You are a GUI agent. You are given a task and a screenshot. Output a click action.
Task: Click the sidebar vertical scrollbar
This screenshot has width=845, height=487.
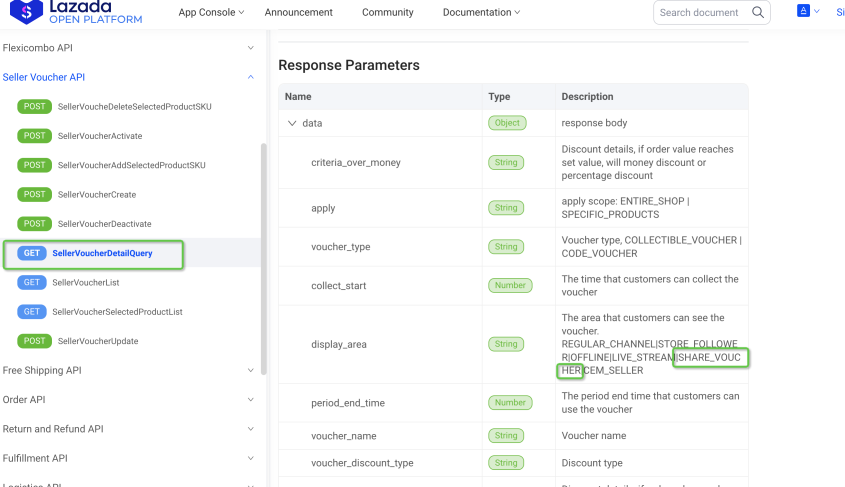click(x=264, y=258)
